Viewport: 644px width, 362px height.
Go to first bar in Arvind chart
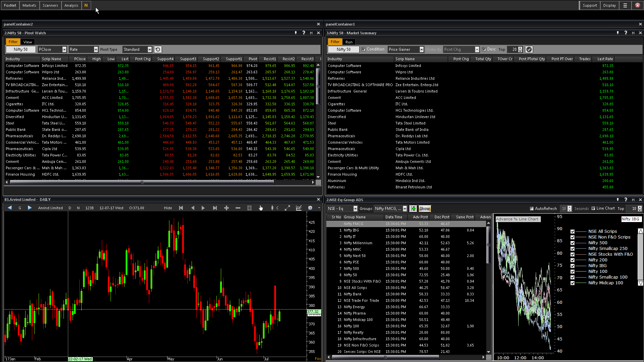pos(181,208)
